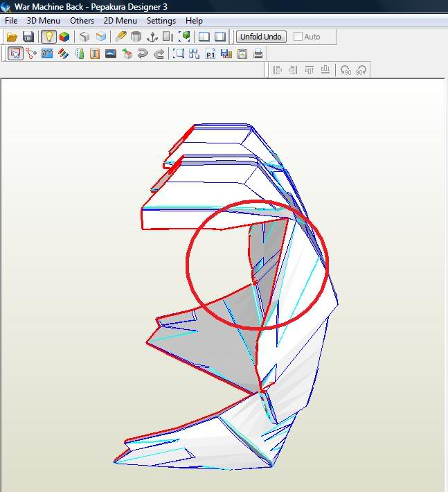The width and height of the screenshot is (448, 492).
Task: Switch to the single pane window layout
Action: [220, 37]
